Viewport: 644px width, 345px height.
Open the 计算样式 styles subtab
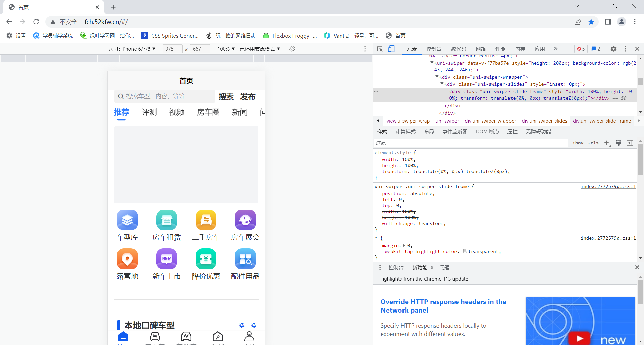click(406, 132)
